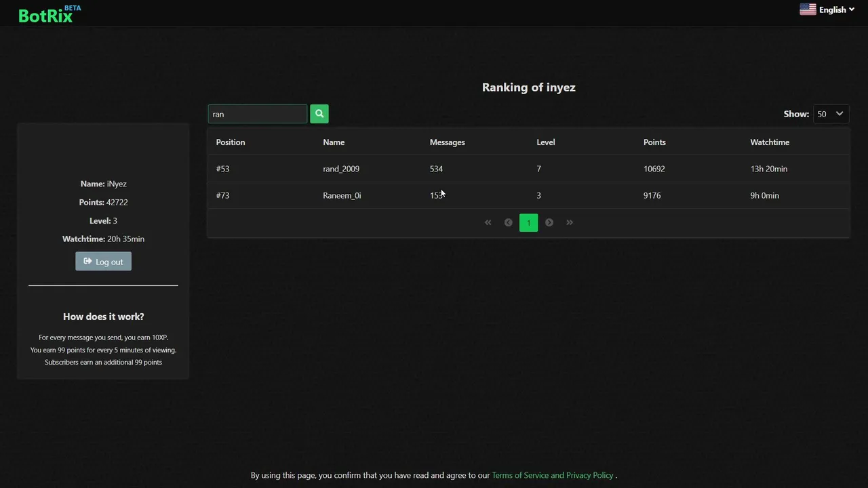Focus the search field containing 'ran'
The height and width of the screenshot is (488, 868).
[x=258, y=114]
